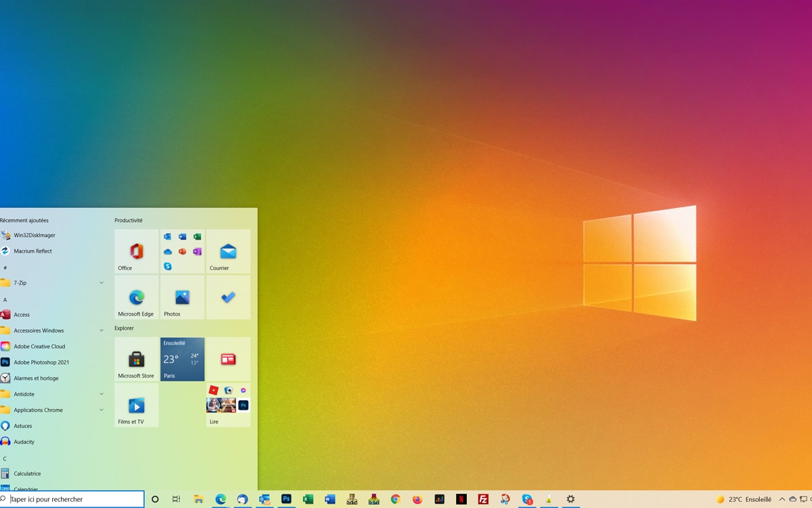Open Microsoft Excel from the taskbar
Viewport: 812px width, 508px height.
point(307,499)
